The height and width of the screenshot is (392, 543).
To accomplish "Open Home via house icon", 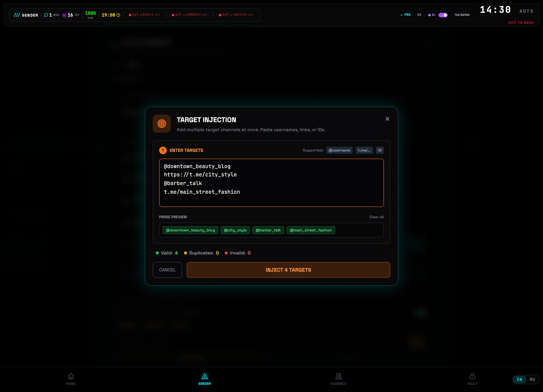I will point(71,376).
